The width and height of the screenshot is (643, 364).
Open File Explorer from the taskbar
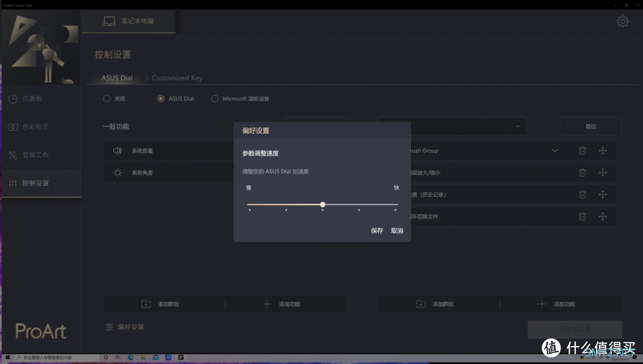tap(143, 357)
